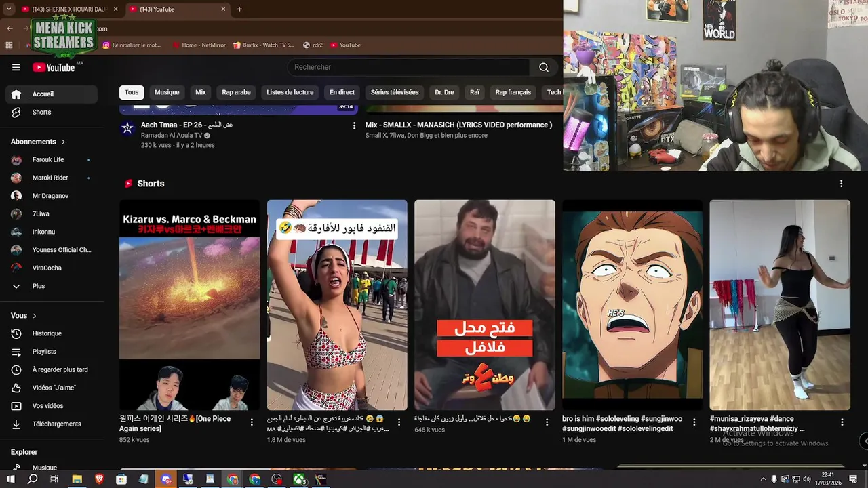Open Ramadan Al Aoula TV channel avatar

click(x=127, y=128)
